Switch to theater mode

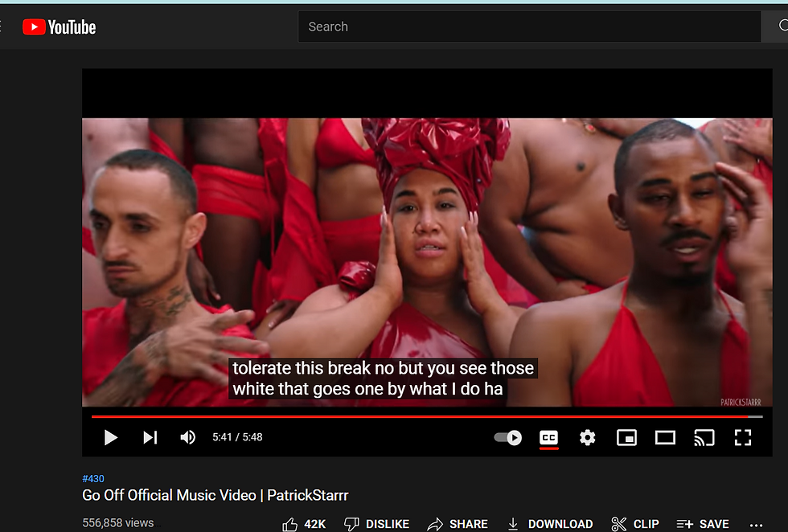pos(666,437)
